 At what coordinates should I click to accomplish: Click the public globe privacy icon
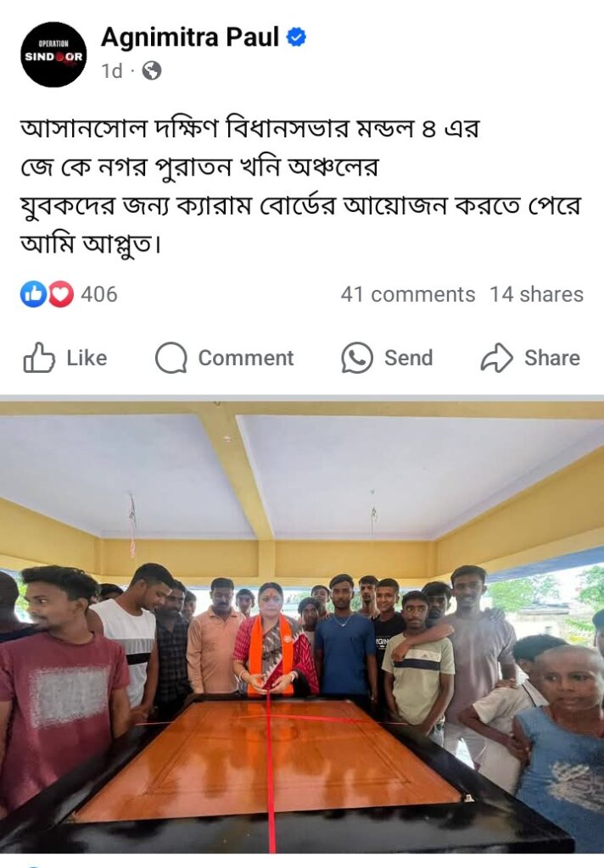click(152, 71)
